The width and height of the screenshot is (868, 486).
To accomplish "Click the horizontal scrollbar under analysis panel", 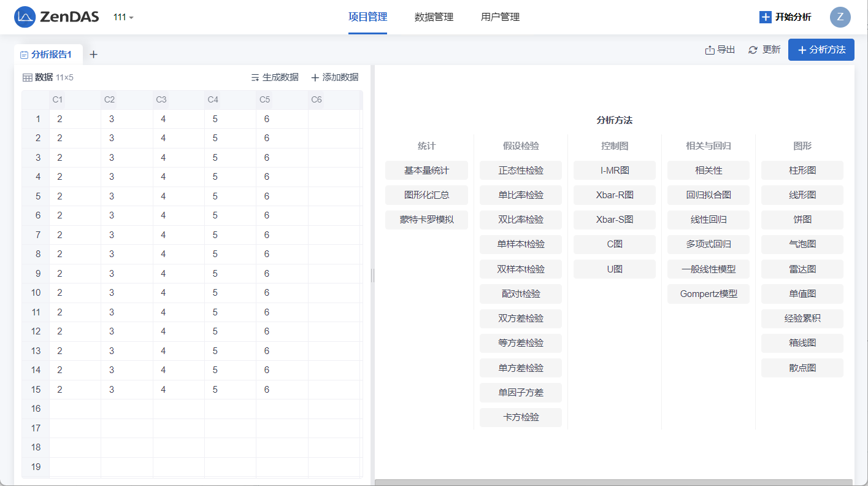I will (613, 482).
